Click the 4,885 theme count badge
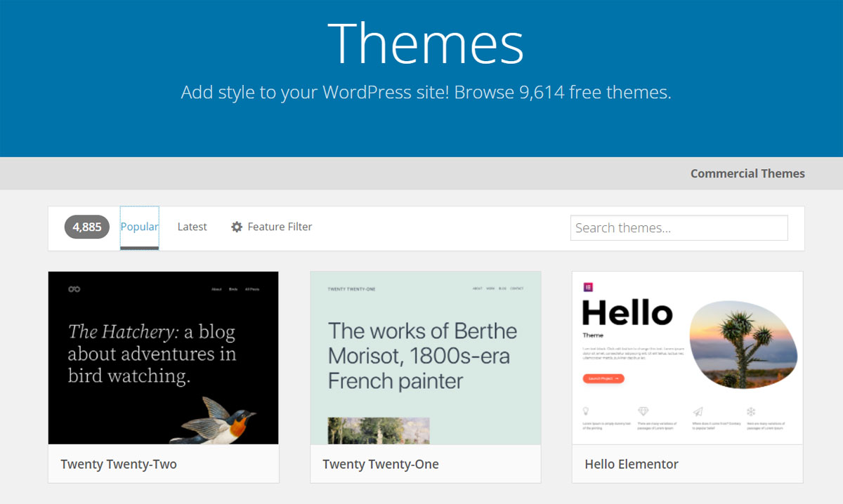843x504 pixels. [87, 227]
